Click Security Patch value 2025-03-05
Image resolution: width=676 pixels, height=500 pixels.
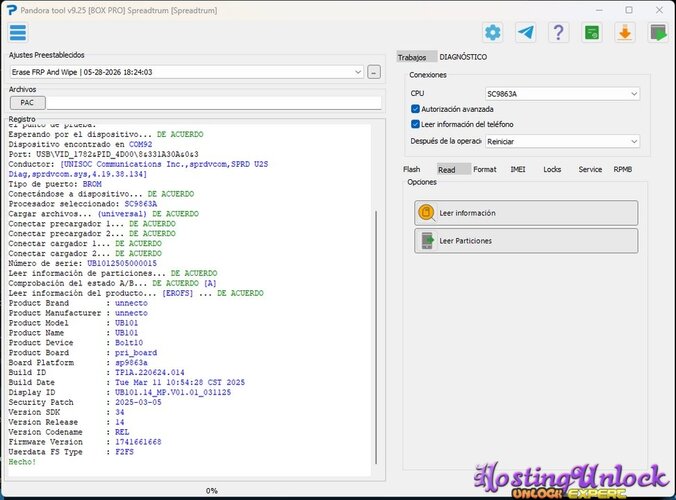pos(138,402)
